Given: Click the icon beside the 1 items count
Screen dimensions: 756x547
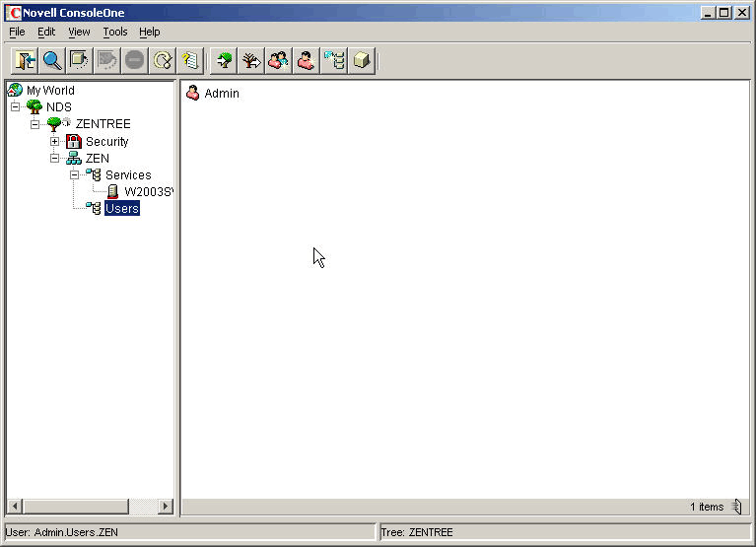Looking at the screenshot, I should 736,507.
